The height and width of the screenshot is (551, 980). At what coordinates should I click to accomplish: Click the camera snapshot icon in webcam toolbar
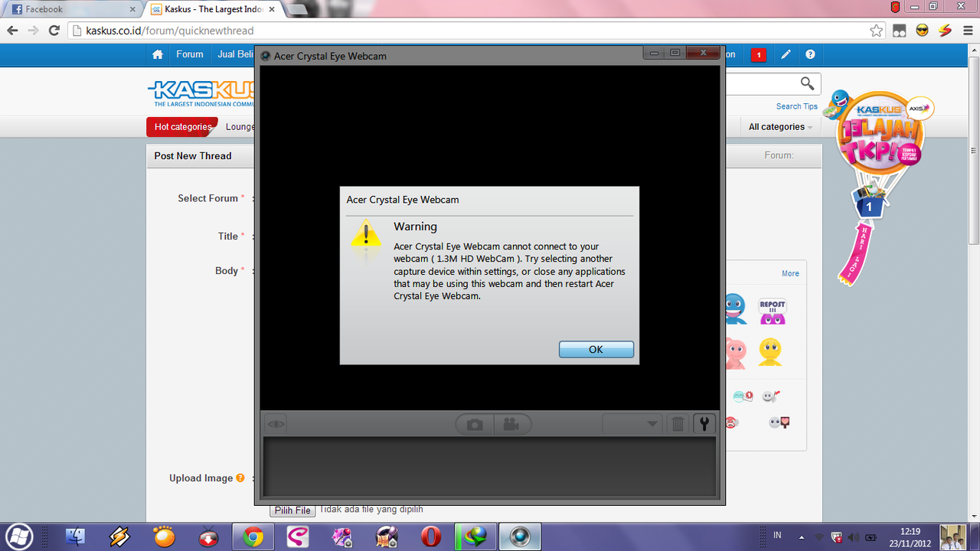click(x=475, y=424)
